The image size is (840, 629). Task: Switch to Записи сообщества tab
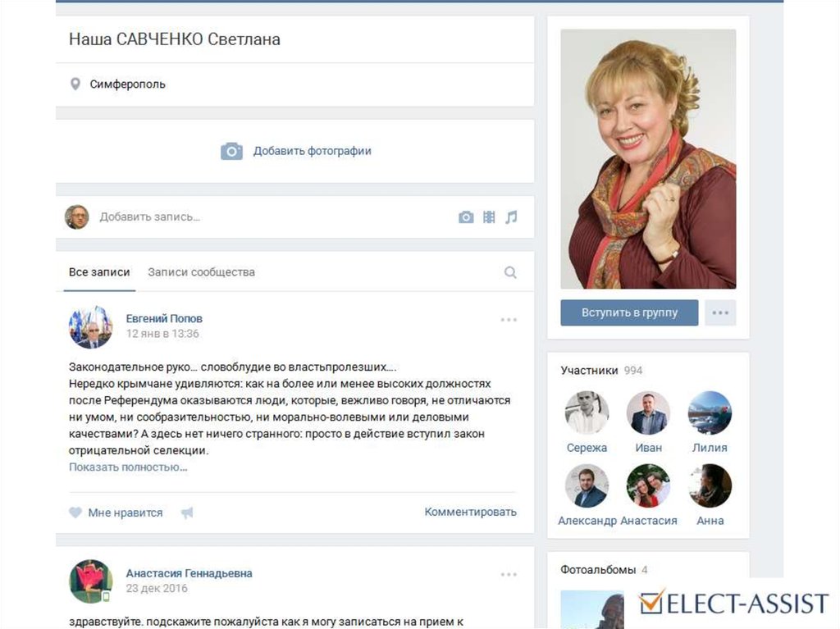(201, 272)
